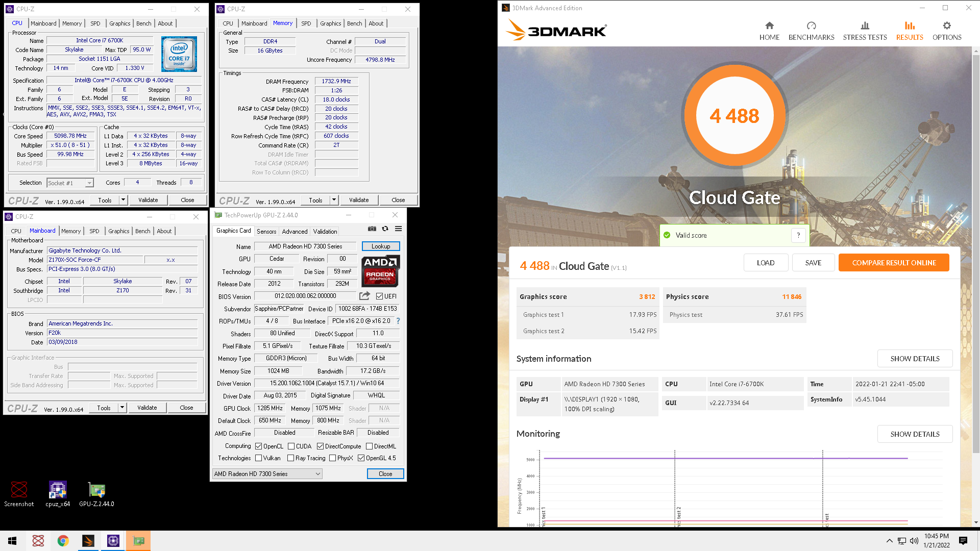Open the Validation tab in GPU-Z

[325, 231]
